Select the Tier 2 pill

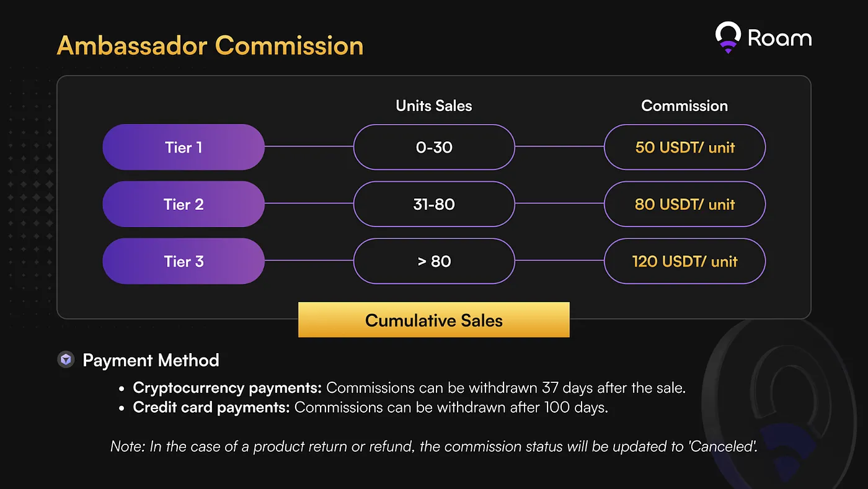point(184,204)
